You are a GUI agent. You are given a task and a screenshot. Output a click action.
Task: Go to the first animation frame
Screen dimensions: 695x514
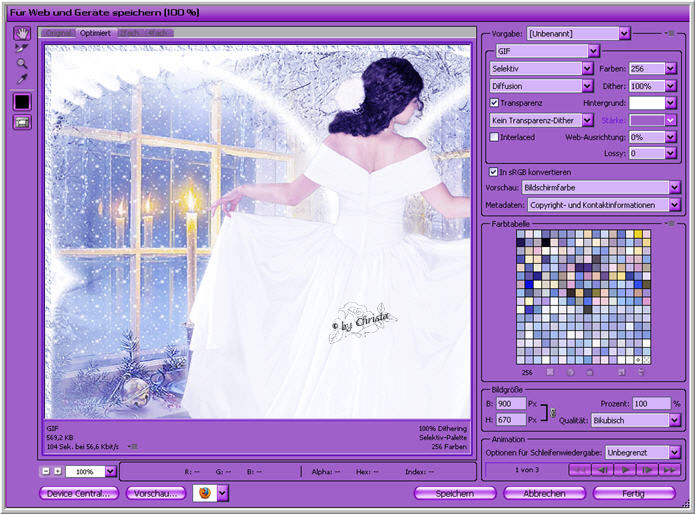tap(580, 470)
